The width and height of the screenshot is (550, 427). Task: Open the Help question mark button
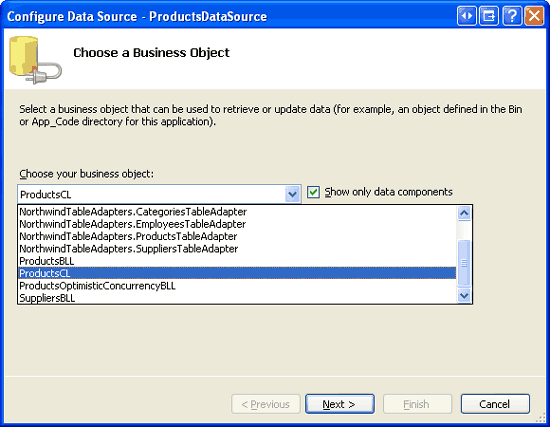512,16
